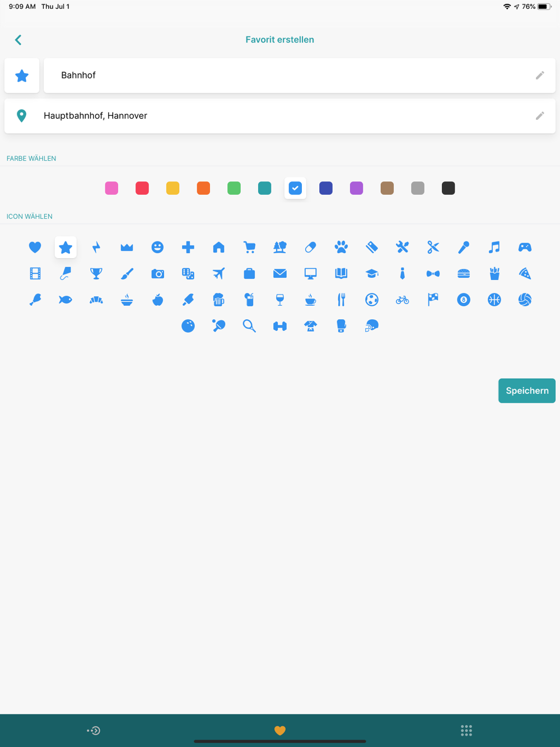560x747 pixels.
Task: Select the teal color swatch
Action: 265,188
